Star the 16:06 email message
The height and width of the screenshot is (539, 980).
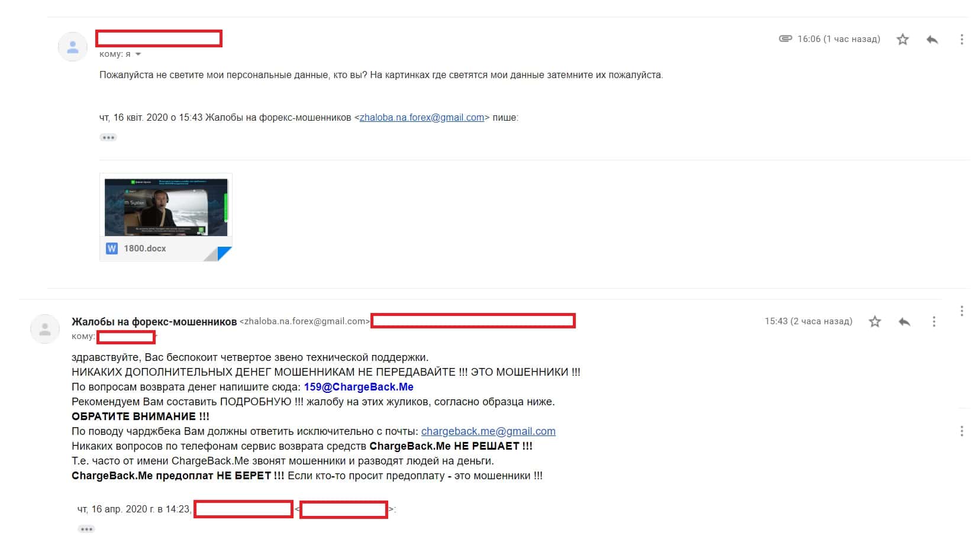pos(902,39)
